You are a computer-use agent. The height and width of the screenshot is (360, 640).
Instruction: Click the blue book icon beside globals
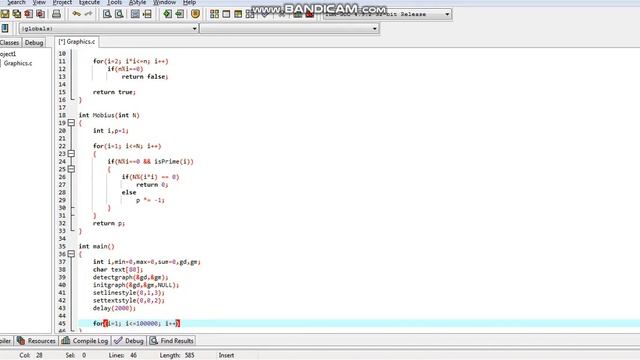tap(5, 28)
